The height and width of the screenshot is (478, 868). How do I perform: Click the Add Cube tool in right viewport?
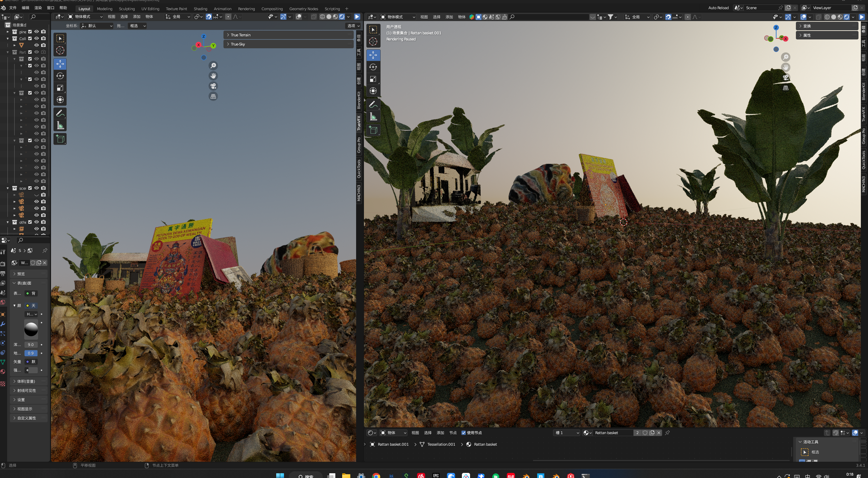coord(373,130)
